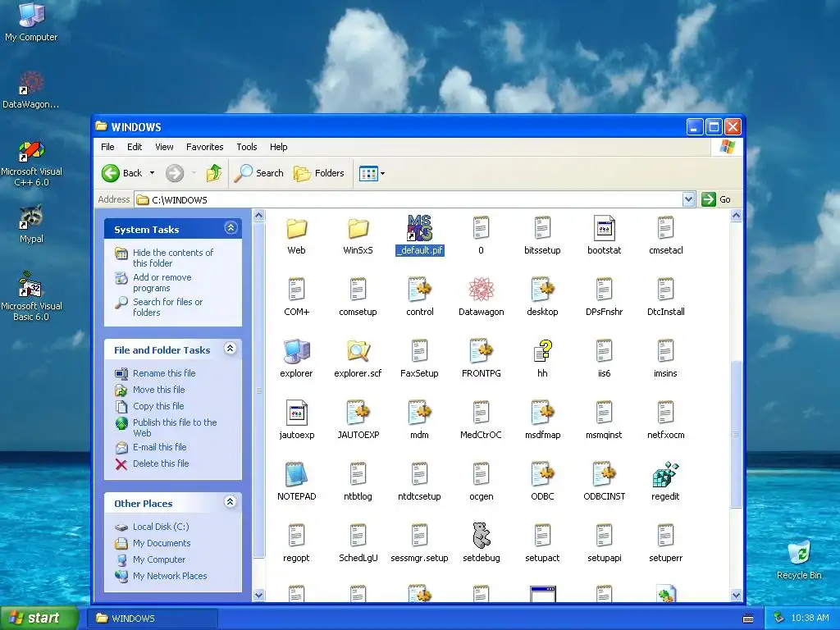
Task: Select Microsoft Visual Basic 6.0 desktop icon
Action: point(31,296)
